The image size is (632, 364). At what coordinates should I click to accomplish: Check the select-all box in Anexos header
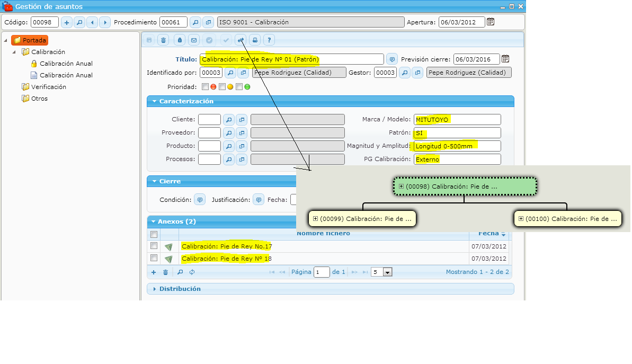(154, 234)
